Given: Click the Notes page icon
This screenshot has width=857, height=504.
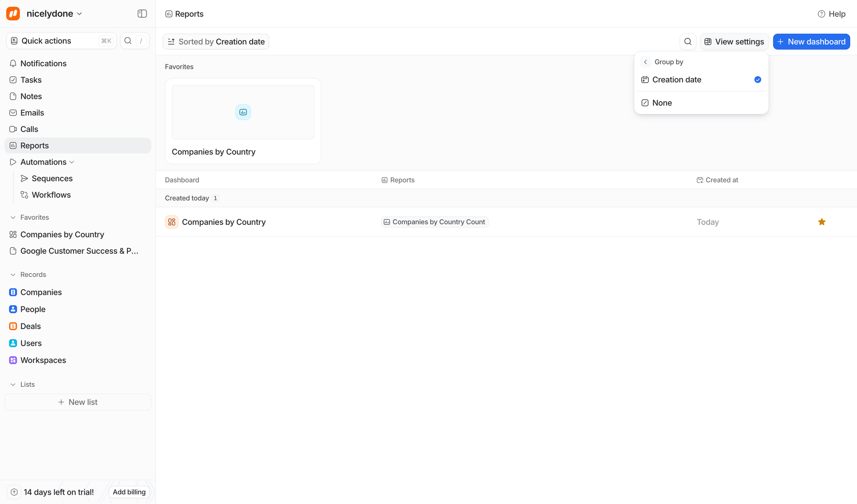Looking at the screenshot, I should coord(13,96).
